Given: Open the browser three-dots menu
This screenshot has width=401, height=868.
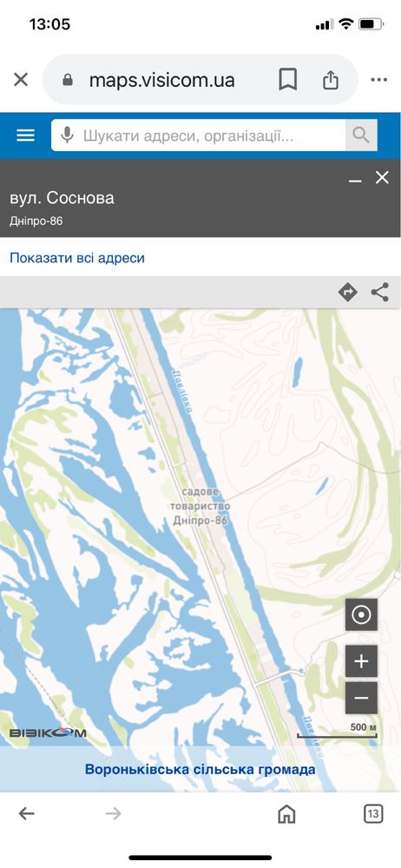Looking at the screenshot, I should [379, 80].
